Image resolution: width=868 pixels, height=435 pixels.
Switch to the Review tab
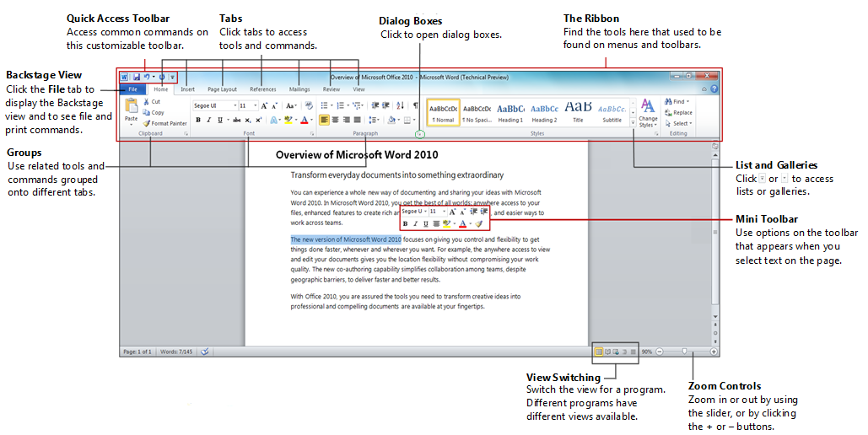pos(332,89)
